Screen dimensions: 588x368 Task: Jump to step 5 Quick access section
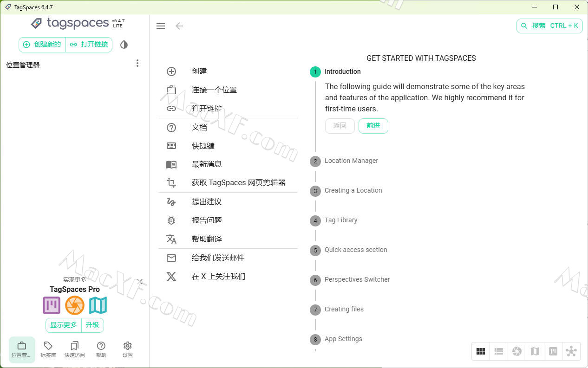pyautogui.click(x=349, y=250)
